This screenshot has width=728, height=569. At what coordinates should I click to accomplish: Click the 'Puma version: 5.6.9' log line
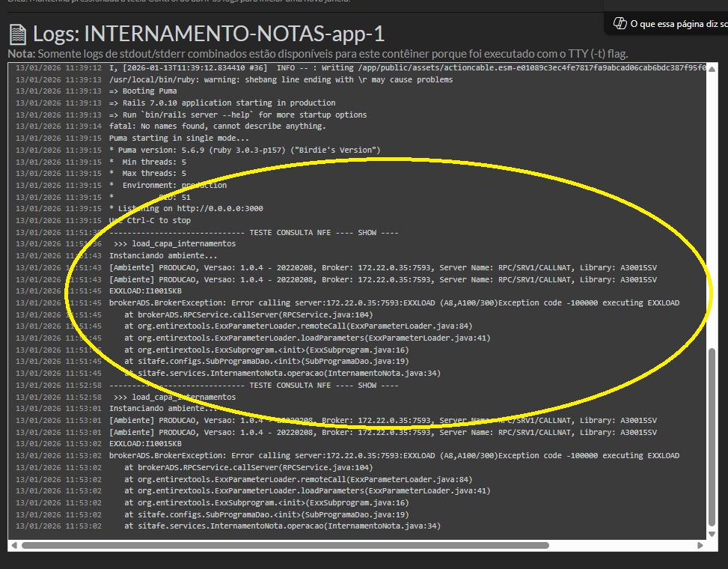pyautogui.click(x=245, y=150)
